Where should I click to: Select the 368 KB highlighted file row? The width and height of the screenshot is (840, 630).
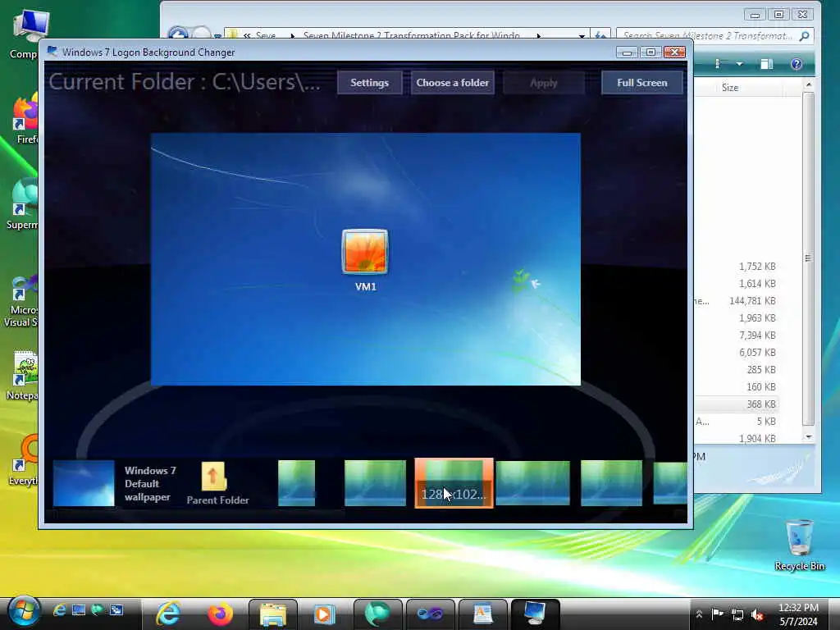tap(737, 404)
